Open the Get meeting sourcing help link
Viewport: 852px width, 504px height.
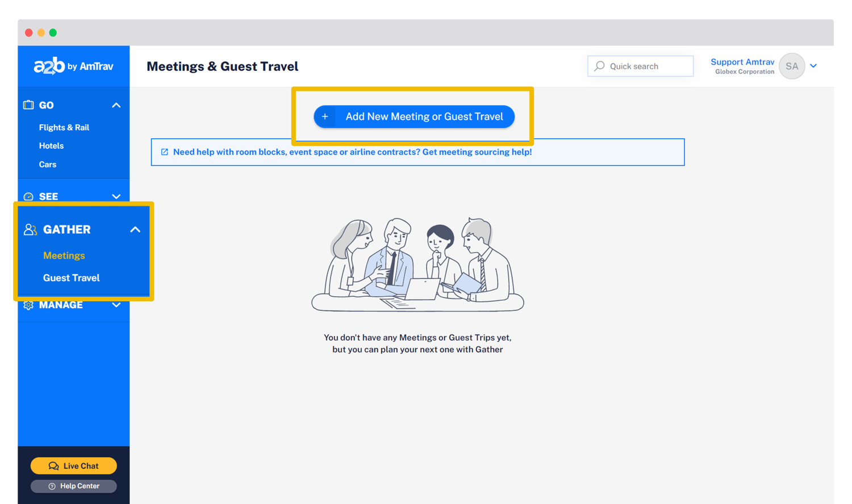[480, 152]
